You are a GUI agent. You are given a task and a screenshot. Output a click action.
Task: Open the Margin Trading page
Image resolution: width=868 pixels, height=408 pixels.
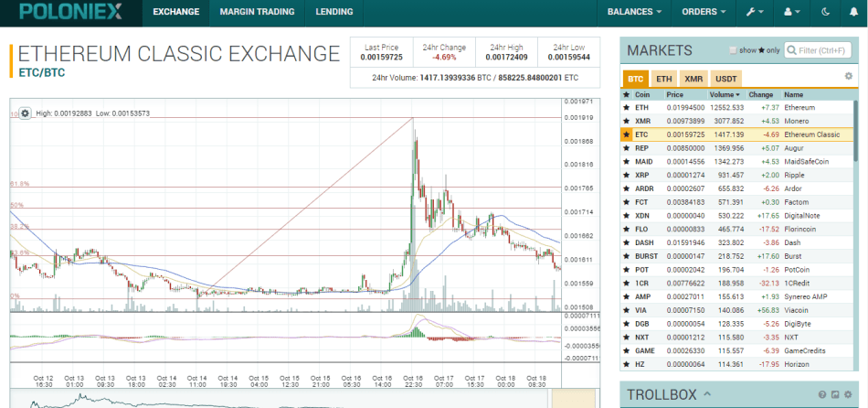[257, 12]
